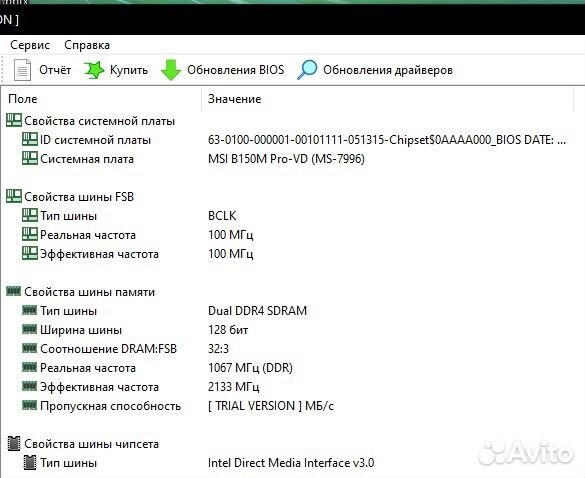The height and width of the screenshot is (478, 585).
Task: Select the Intel Direct Media Interface v3.0 value
Action: click(291, 463)
